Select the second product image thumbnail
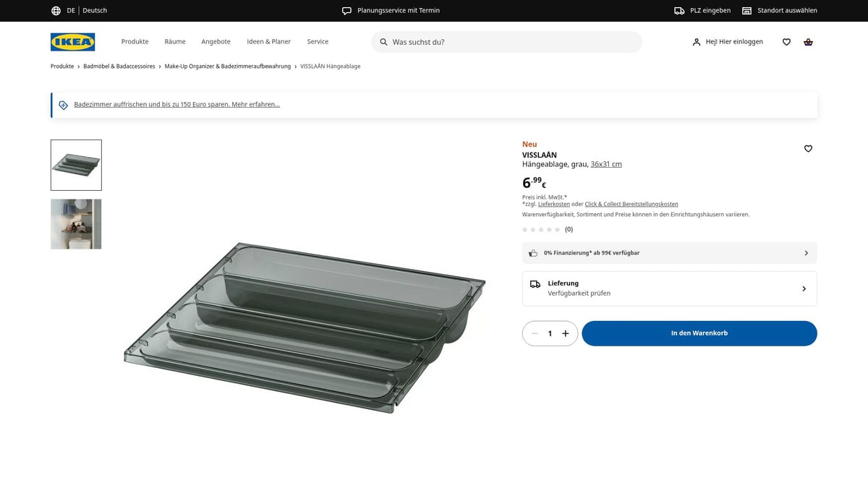 point(75,223)
